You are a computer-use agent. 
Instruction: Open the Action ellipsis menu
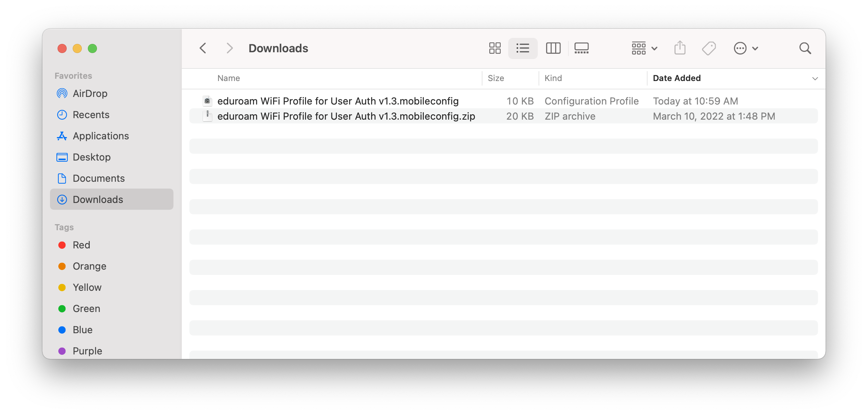pyautogui.click(x=745, y=48)
